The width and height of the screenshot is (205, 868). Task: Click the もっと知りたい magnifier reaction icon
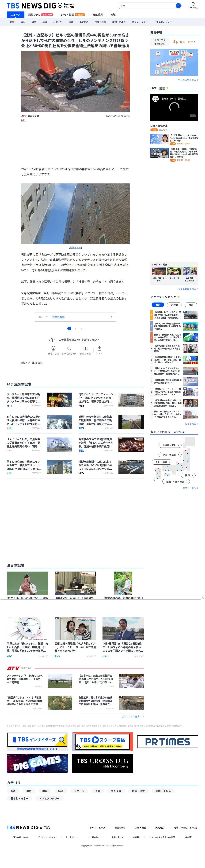pos(69,349)
